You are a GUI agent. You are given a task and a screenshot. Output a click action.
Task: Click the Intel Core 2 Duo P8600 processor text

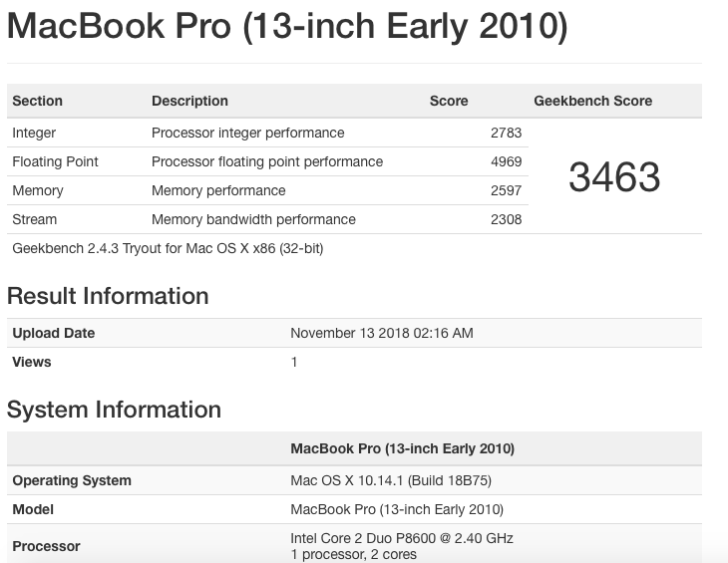[401, 538]
